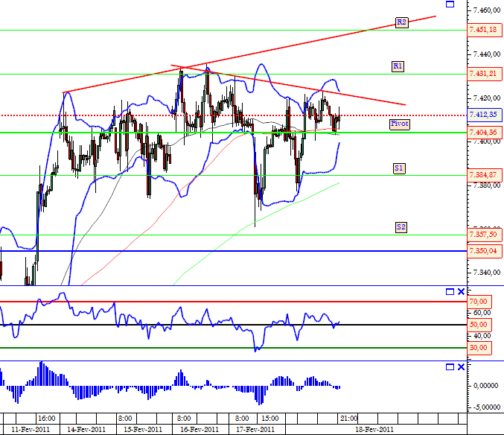
Task: Close the RSI indicator panel
Action: (461, 291)
